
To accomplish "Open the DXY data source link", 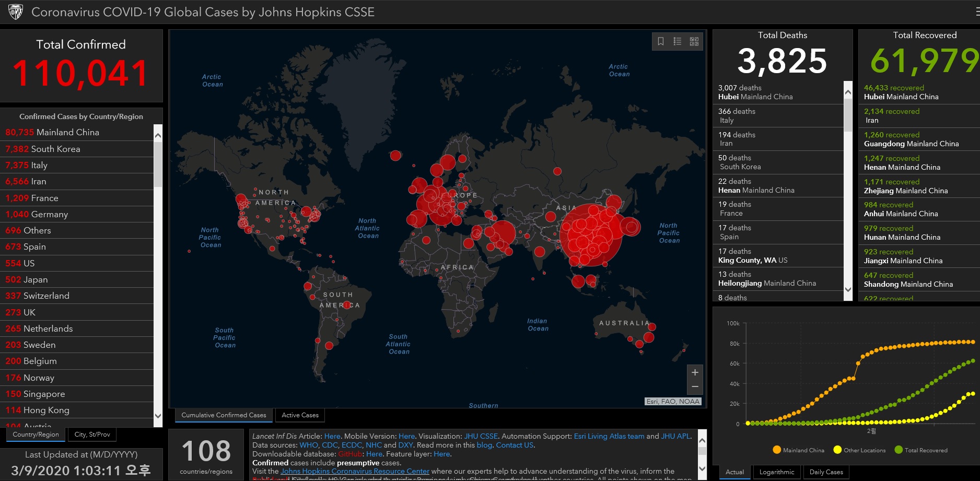I will 405,445.
